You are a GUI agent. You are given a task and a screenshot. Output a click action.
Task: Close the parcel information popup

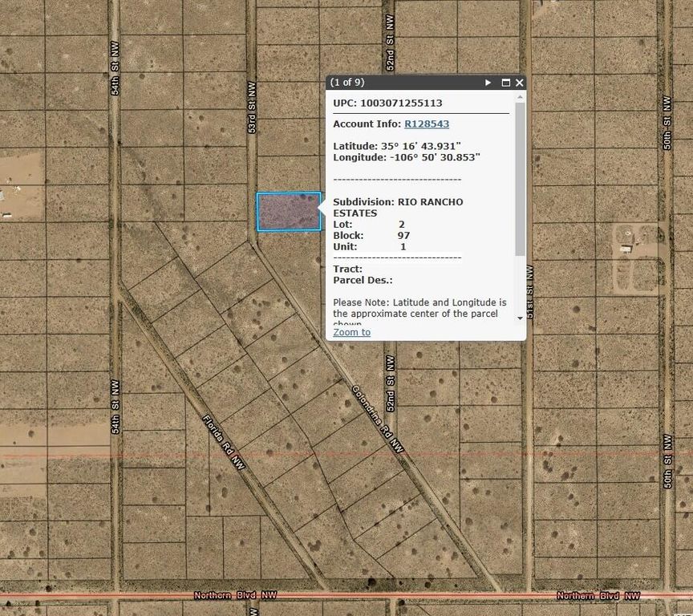(519, 83)
